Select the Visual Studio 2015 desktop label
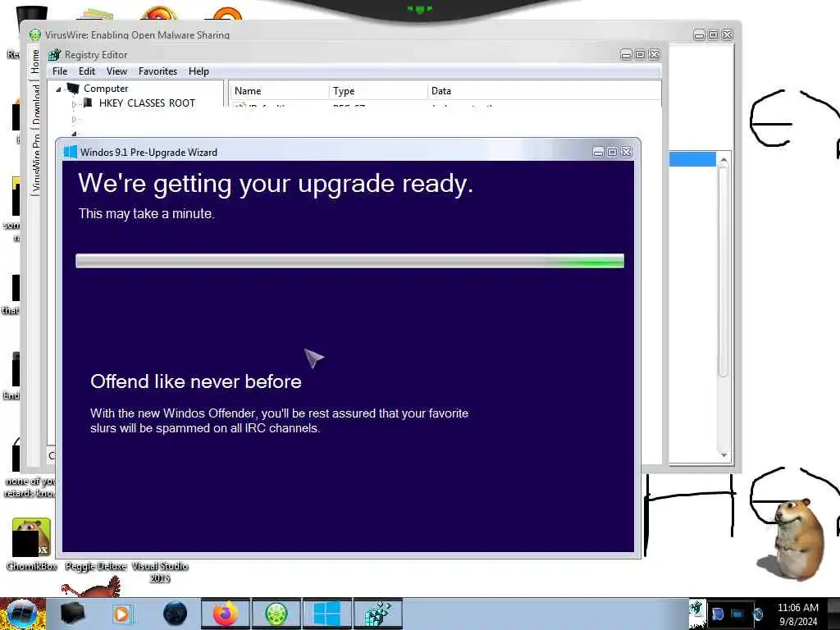The width and height of the screenshot is (840, 630). click(x=160, y=572)
